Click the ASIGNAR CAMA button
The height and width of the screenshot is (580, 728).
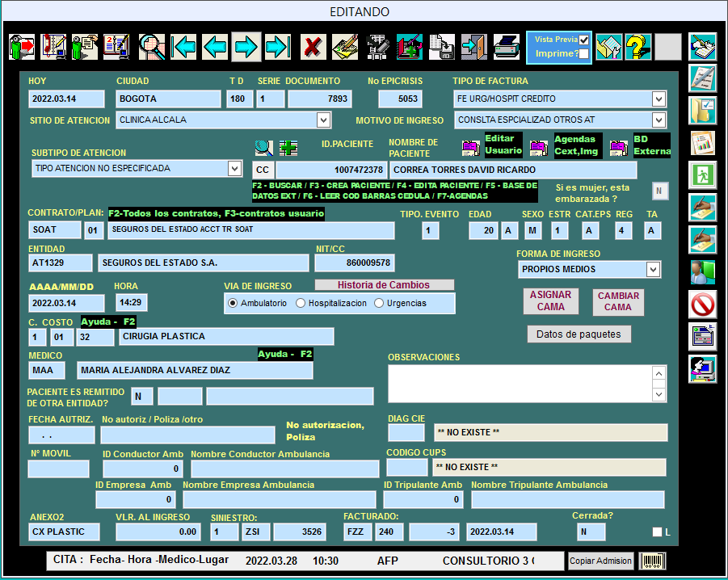tap(550, 301)
